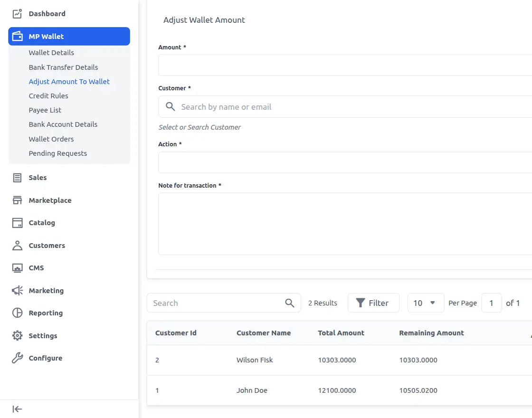Click inside the Note for transaction textbox
532x418 pixels.
pyautogui.click(x=332, y=223)
